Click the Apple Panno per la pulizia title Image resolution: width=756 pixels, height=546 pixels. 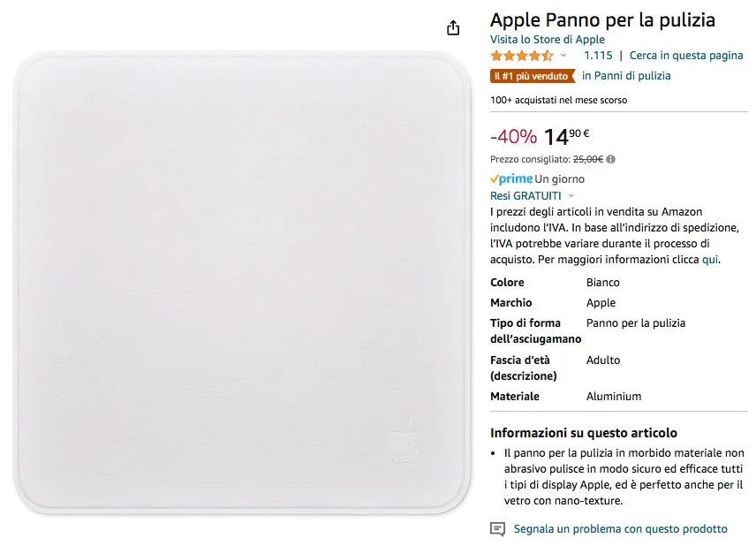click(602, 19)
